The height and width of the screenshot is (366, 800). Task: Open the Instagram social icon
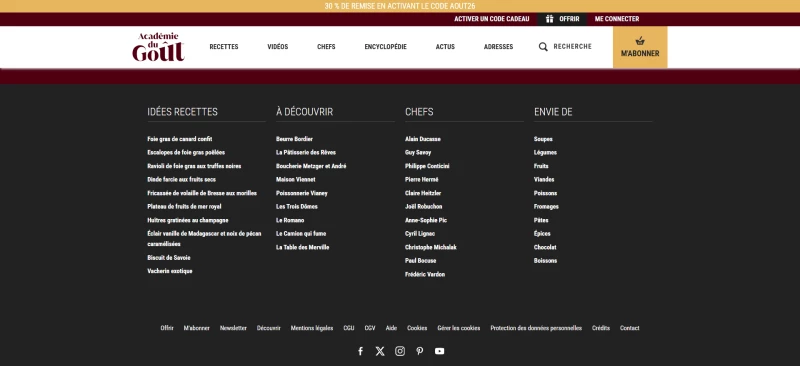400,351
